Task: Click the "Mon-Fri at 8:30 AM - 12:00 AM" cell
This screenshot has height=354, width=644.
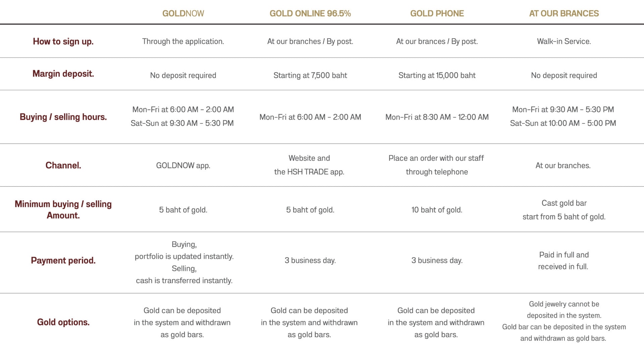Action: pos(437,117)
